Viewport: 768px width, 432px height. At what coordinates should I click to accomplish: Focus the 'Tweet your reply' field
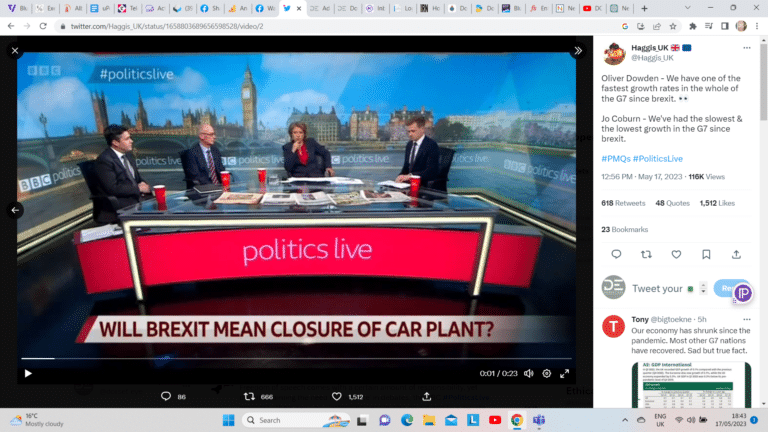[657, 288]
